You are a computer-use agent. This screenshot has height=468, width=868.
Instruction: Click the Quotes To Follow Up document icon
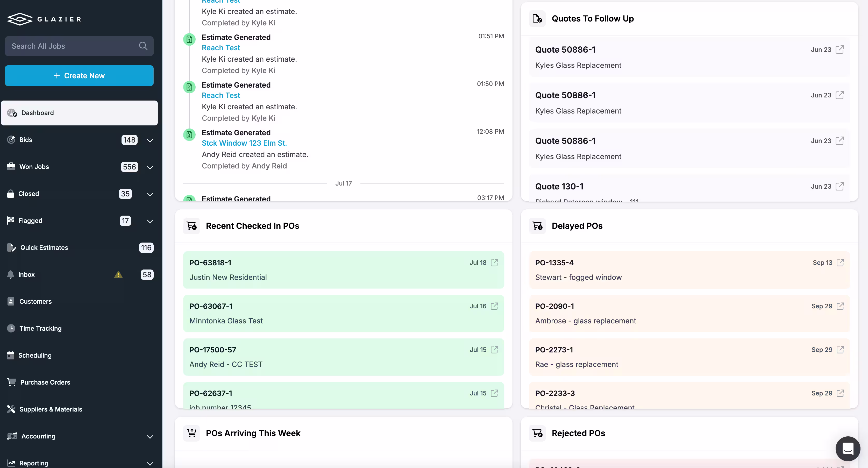[x=537, y=19]
